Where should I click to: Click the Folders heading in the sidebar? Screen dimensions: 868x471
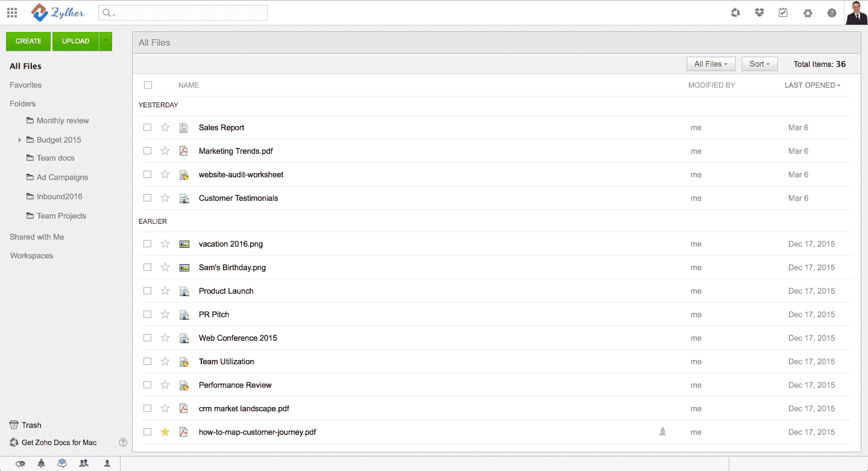(23, 104)
